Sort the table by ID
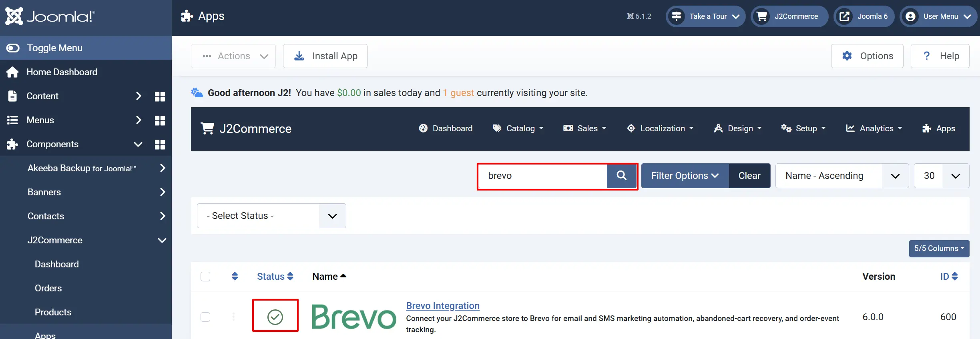This screenshot has height=339, width=980. click(949, 277)
